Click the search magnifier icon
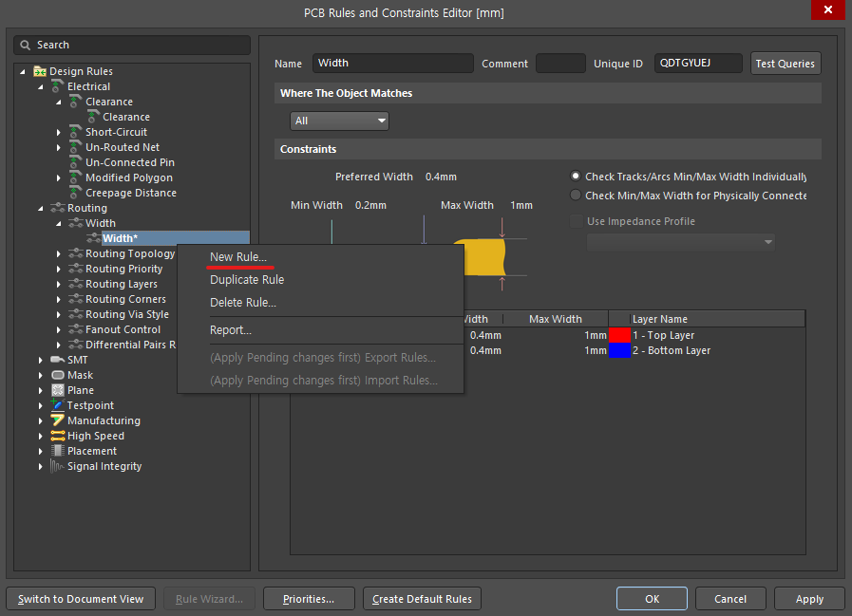 (25, 46)
